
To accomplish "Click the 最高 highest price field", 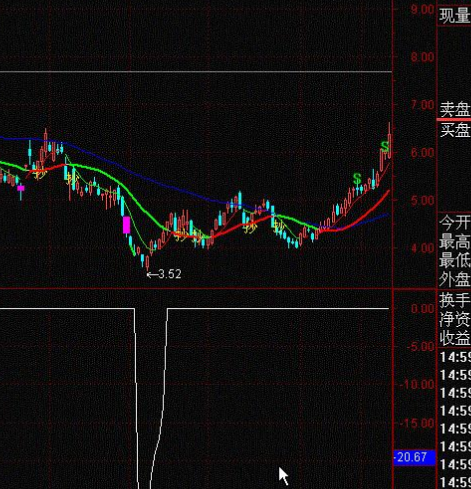I will [x=455, y=242].
